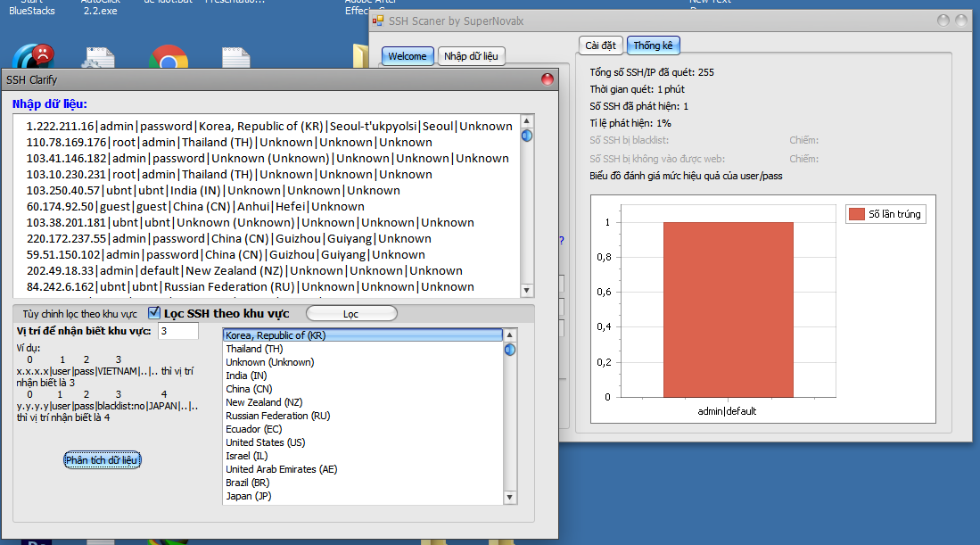Click the region position input field
This screenshot has height=545, width=980.
point(177,331)
